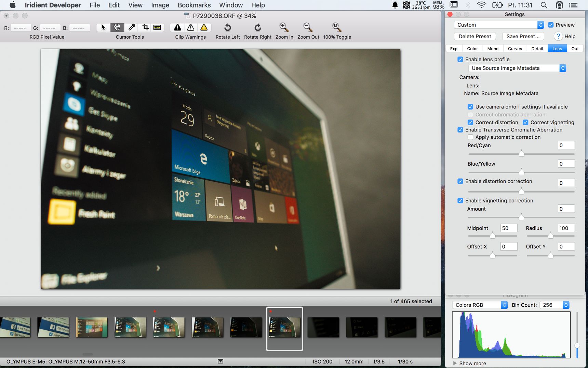588x368 pixels.
Task: Open the Custom preset dropdown
Action: tap(498, 25)
